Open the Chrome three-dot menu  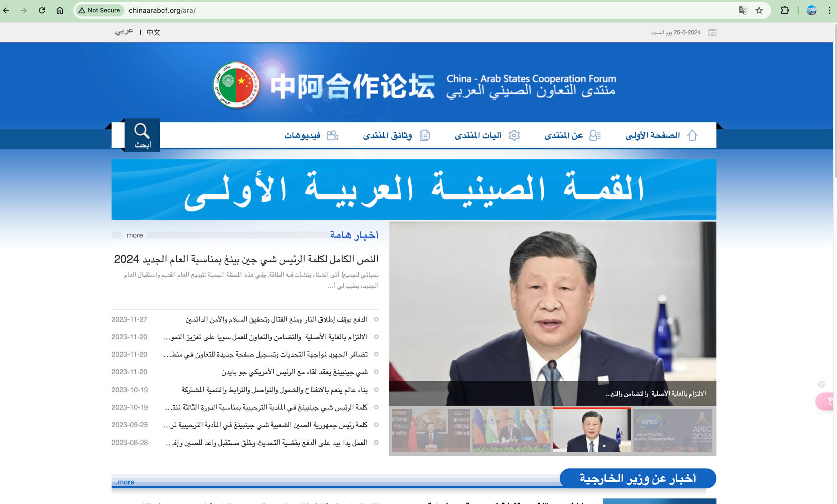coord(829,10)
